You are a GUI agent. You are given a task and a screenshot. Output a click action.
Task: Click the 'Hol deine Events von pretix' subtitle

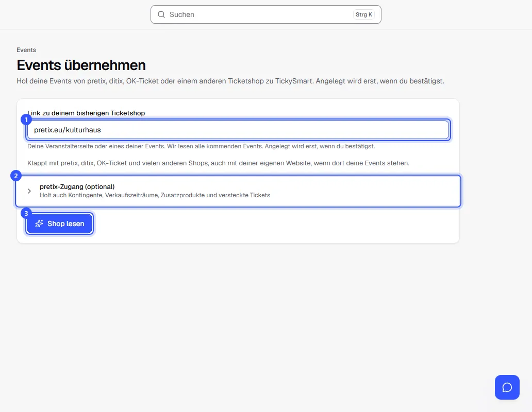[230, 81]
